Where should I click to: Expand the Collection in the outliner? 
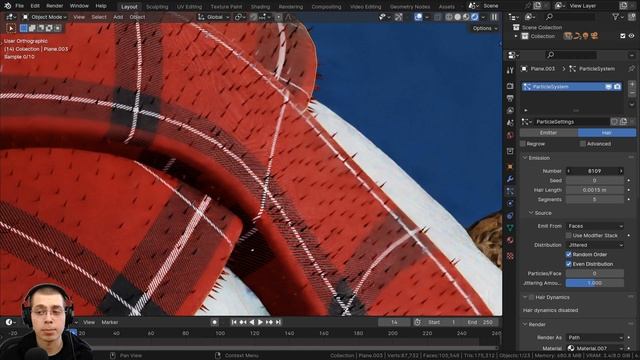coord(516,36)
